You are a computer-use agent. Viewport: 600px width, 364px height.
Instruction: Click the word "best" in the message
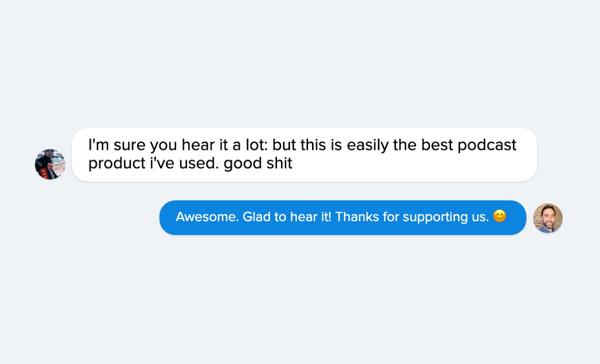[437, 145]
